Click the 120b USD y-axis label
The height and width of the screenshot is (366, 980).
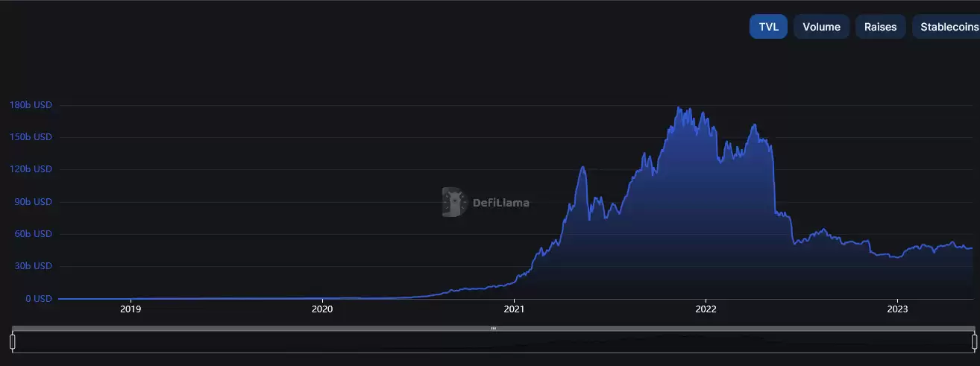(x=31, y=169)
